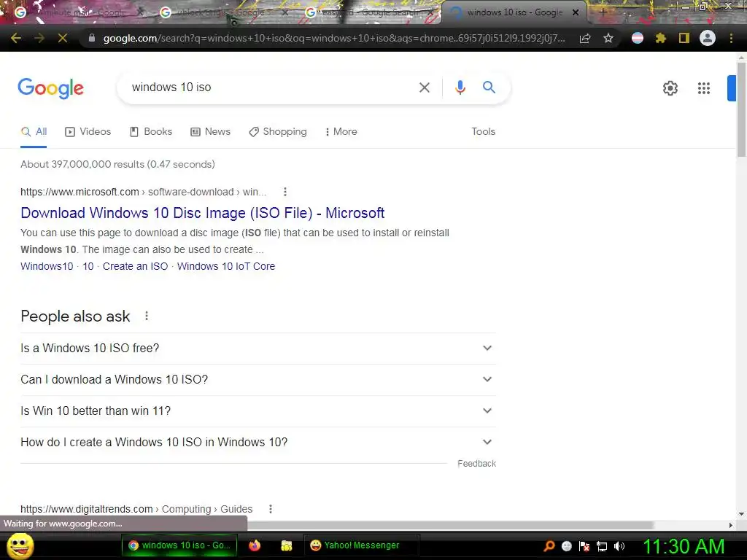Click the vertical scrollbar thumb
Viewport: 747px width, 560px height.
742,109
